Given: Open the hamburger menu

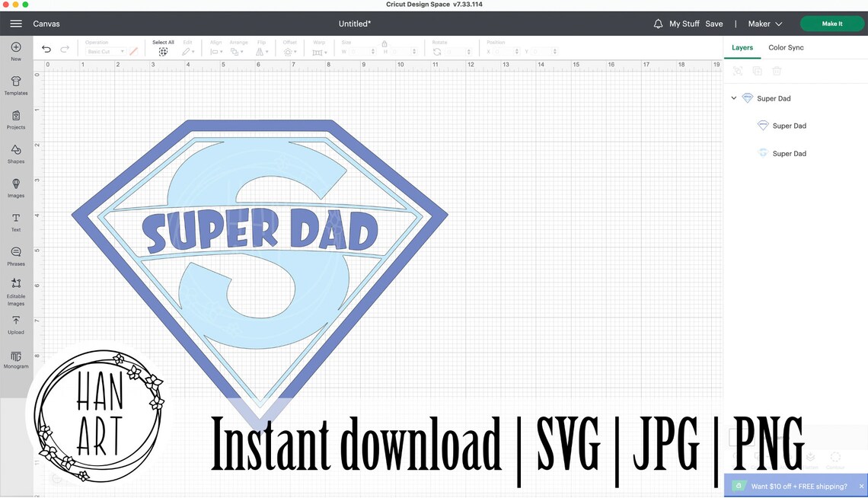Looking at the screenshot, I should pos(15,23).
